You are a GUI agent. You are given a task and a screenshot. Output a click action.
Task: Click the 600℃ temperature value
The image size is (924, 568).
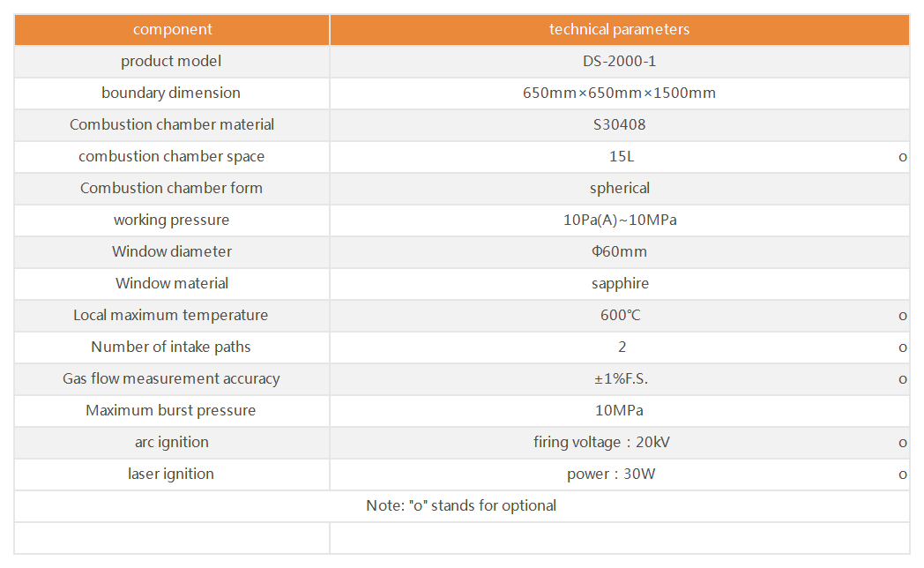[621, 315]
